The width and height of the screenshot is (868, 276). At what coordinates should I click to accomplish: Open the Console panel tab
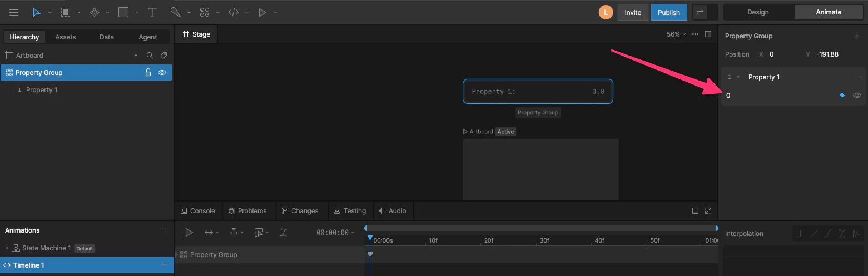pos(198,211)
